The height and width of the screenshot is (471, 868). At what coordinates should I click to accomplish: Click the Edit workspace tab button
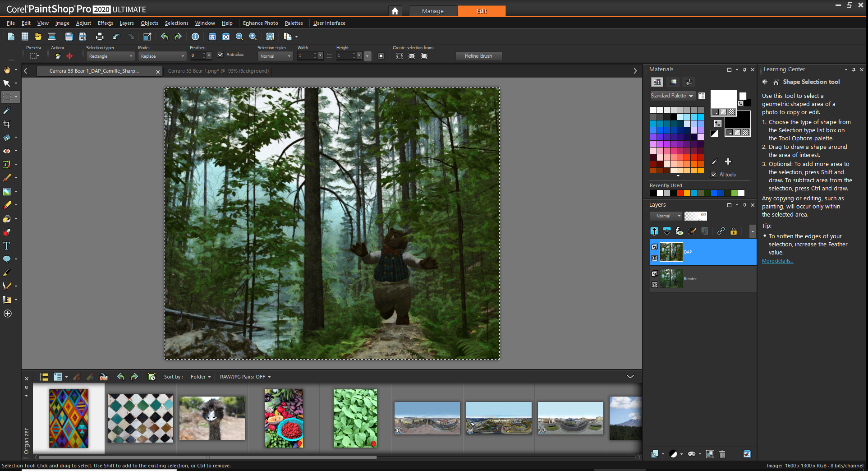pyautogui.click(x=482, y=11)
